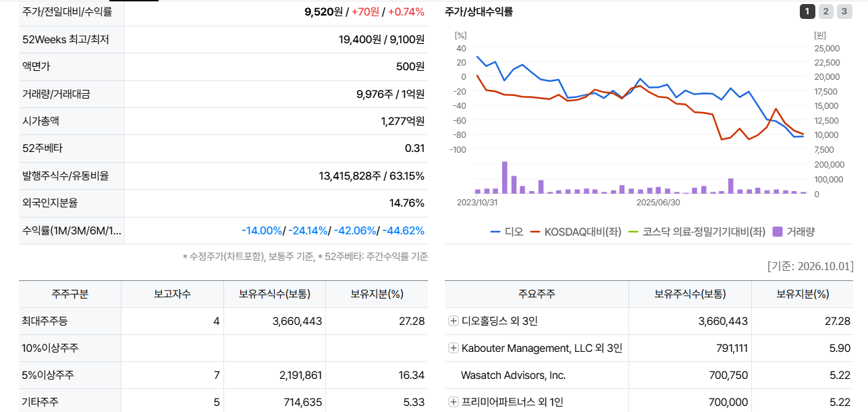Select the 13,415,828주 / 63.15% value
The height and width of the screenshot is (412, 868).
point(372,176)
